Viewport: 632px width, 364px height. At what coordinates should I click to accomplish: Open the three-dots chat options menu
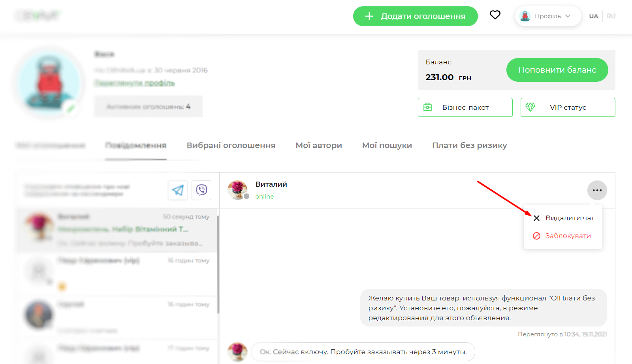tap(597, 190)
